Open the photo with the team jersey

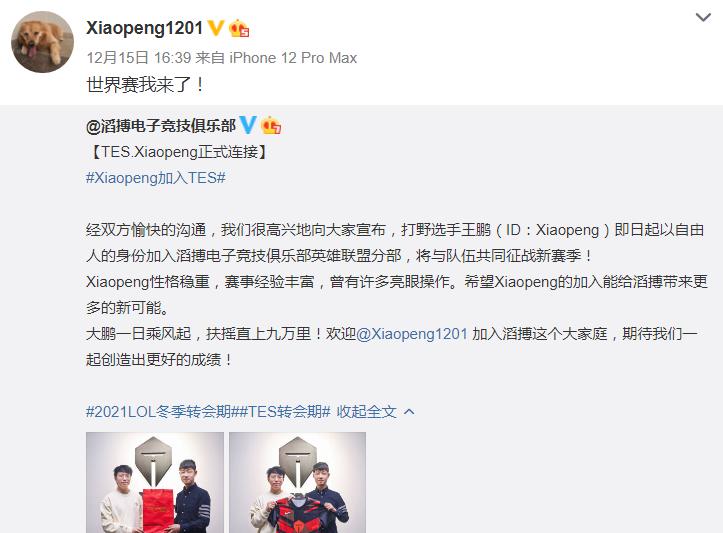[297, 482]
